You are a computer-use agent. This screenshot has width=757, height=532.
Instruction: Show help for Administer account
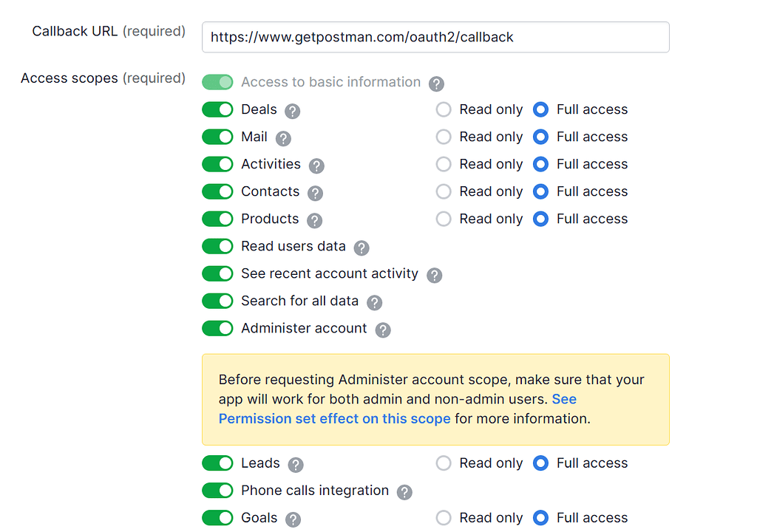[382, 330]
